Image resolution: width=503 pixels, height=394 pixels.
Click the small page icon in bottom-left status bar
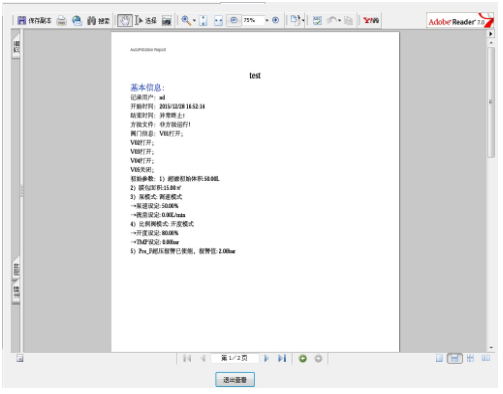click(20, 358)
